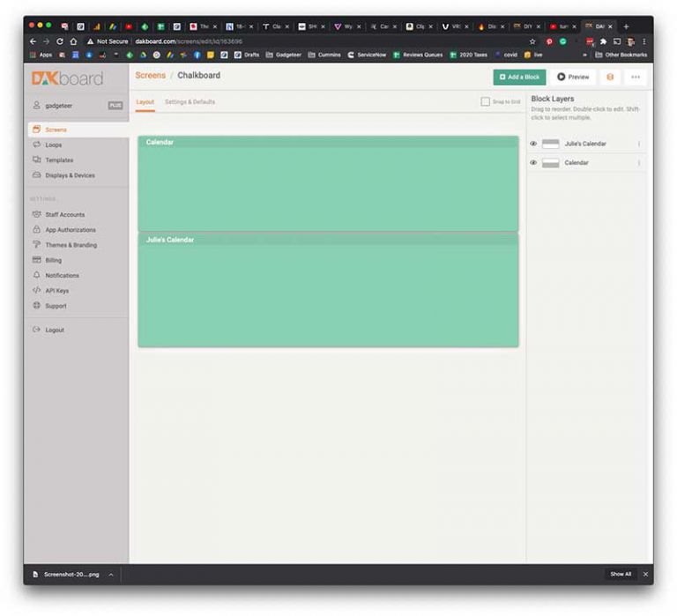Open the three-dot more options menu
The image size is (677, 616).
636,78
